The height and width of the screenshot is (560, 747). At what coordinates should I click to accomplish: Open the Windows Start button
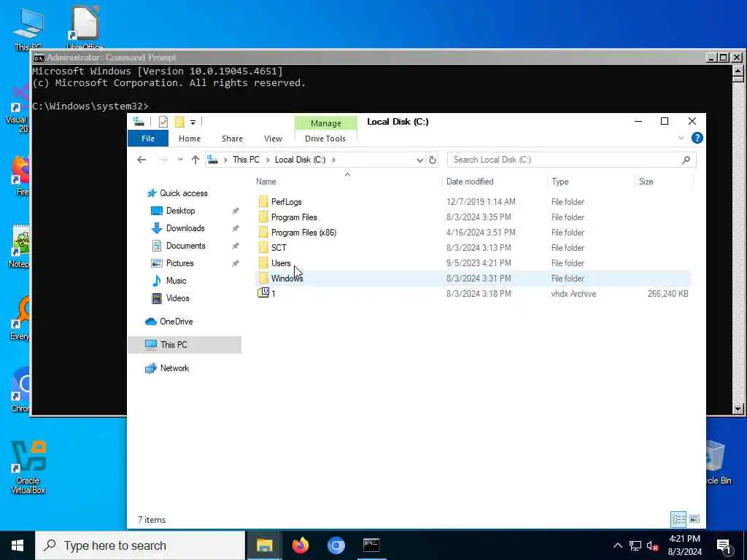pos(18,545)
